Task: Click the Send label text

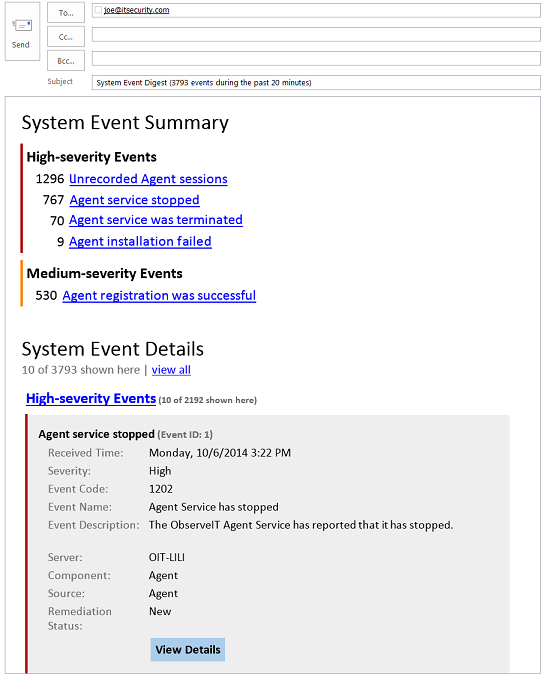Action: click(x=21, y=45)
